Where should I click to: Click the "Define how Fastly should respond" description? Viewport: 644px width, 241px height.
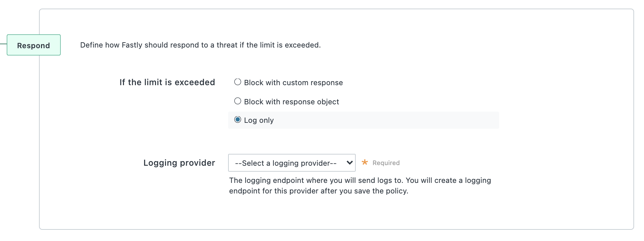[x=200, y=45]
